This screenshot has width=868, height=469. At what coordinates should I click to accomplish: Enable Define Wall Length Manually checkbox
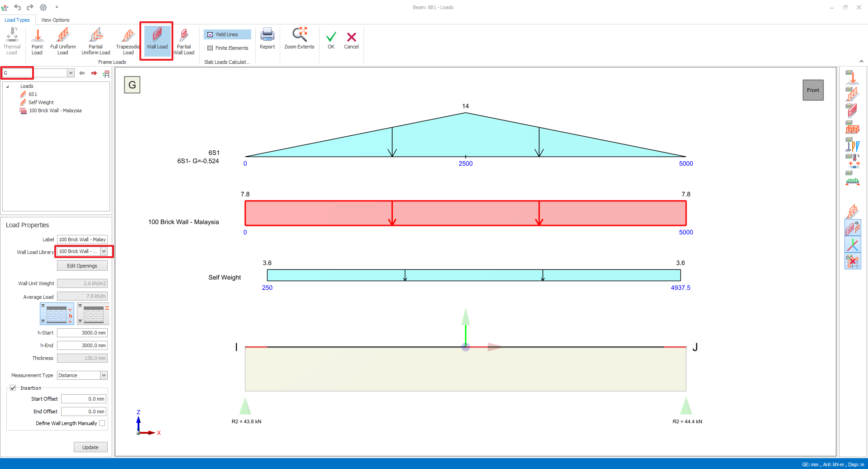coord(102,423)
